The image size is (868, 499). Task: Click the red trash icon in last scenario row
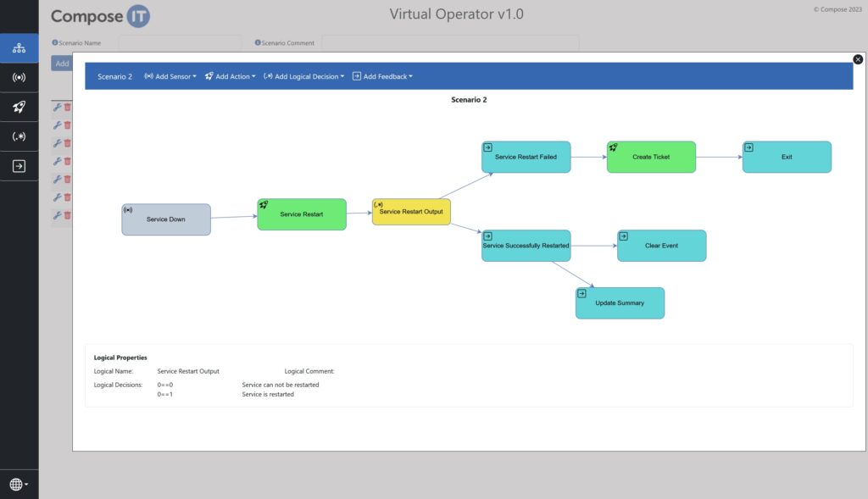tap(68, 215)
